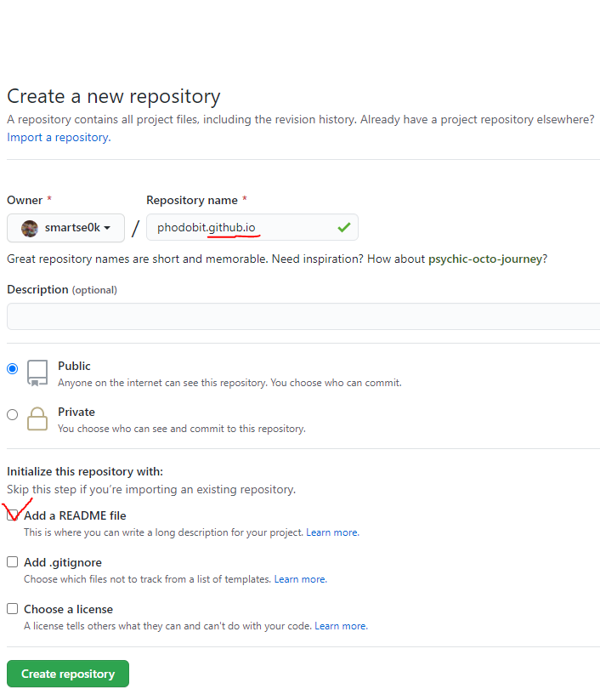Viewport: 600px width, 700px height.
Task: Select the Public radio button
Action: (x=13, y=369)
